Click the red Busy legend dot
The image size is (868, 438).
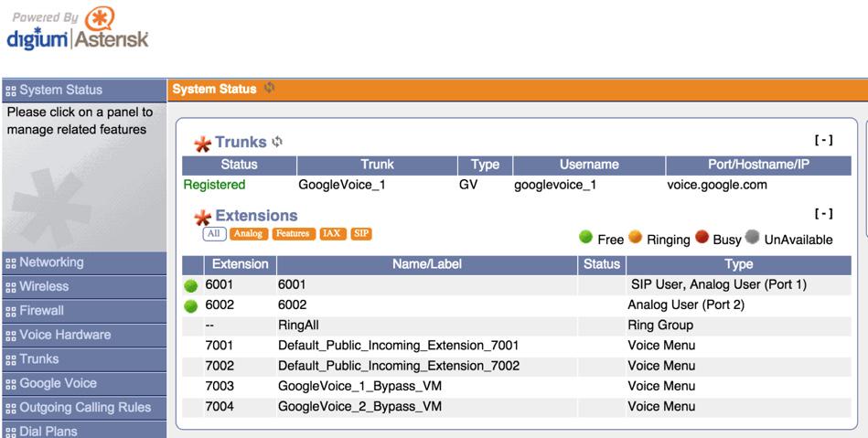pos(702,238)
